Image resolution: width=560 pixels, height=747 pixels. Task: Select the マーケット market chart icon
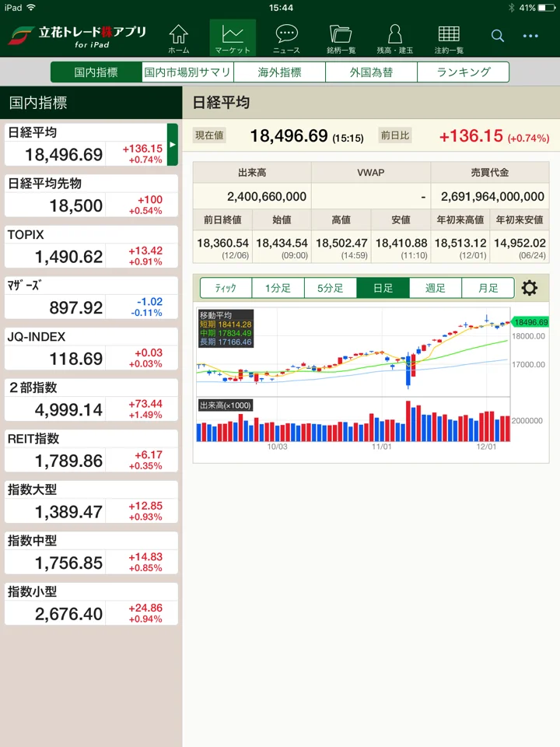(x=233, y=39)
